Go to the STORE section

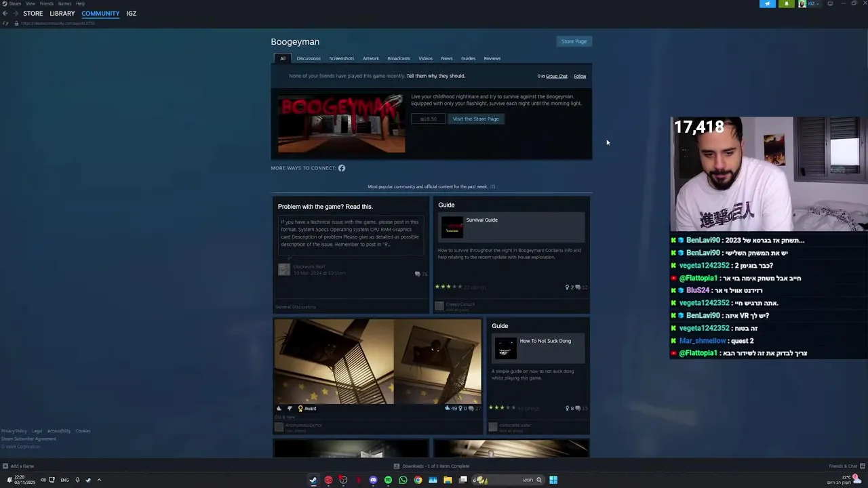(33, 14)
